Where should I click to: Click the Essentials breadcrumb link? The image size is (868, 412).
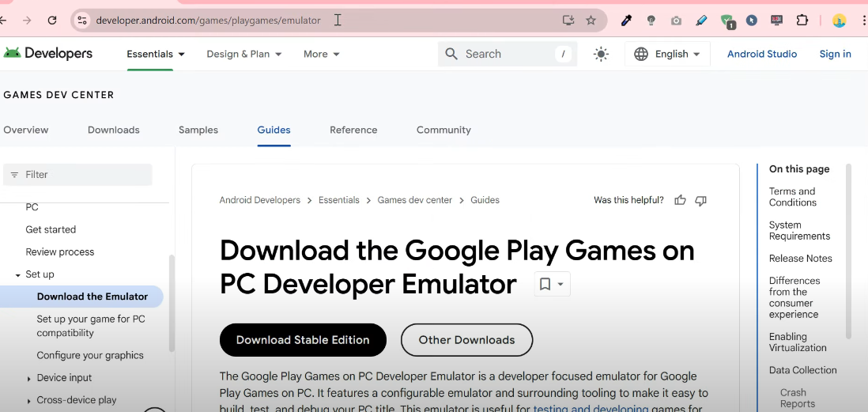[339, 200]
